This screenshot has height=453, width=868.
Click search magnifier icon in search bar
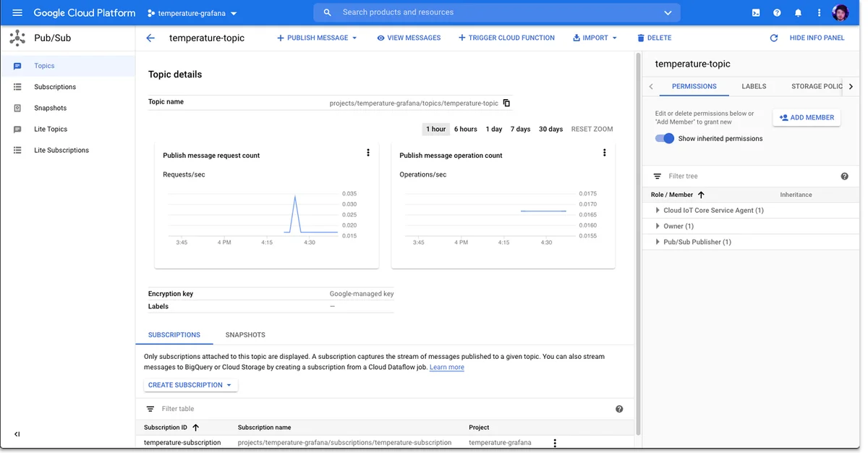tap(328, 13)
